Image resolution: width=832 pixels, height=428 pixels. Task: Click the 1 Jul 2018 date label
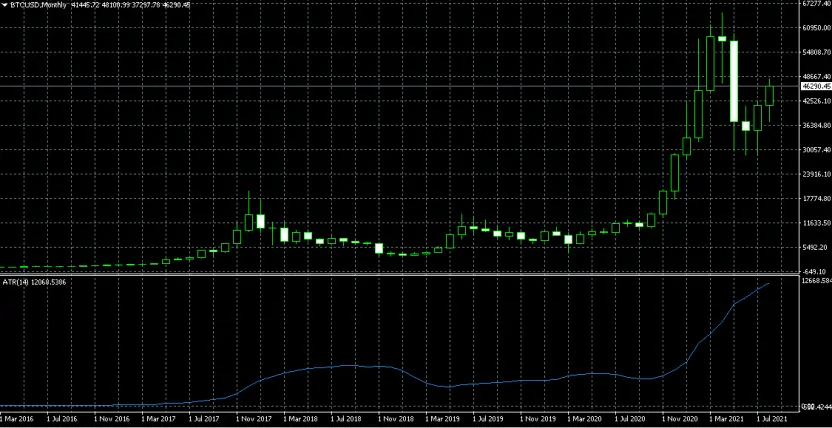346,418
